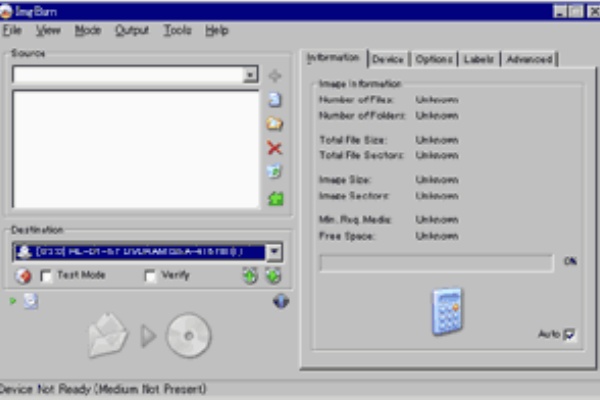Screen dimensions: 600x400
Task: Open the Destination drive dropdown
Action: (274, 253)
